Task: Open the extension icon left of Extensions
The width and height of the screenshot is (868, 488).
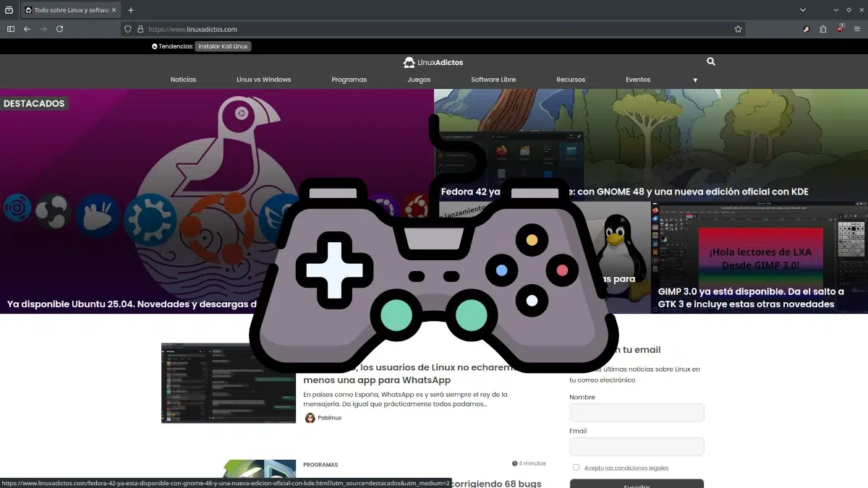Action: 806,29
